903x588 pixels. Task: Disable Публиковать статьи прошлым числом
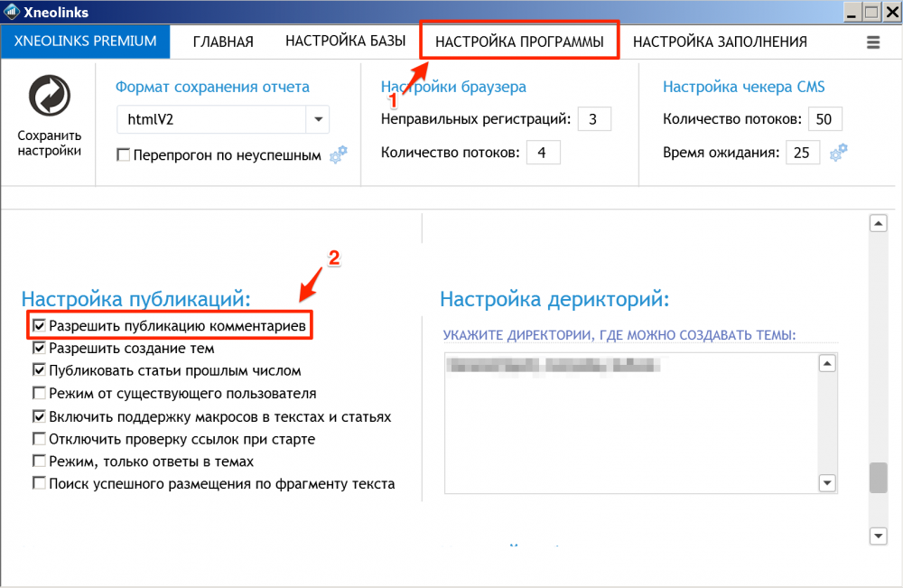(39, 370)
